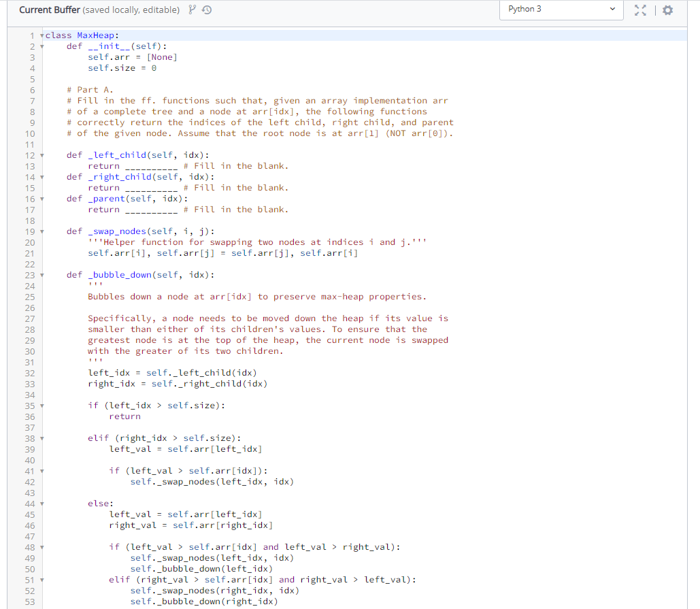Open editor settings via the gear icon

pos(667,10)
